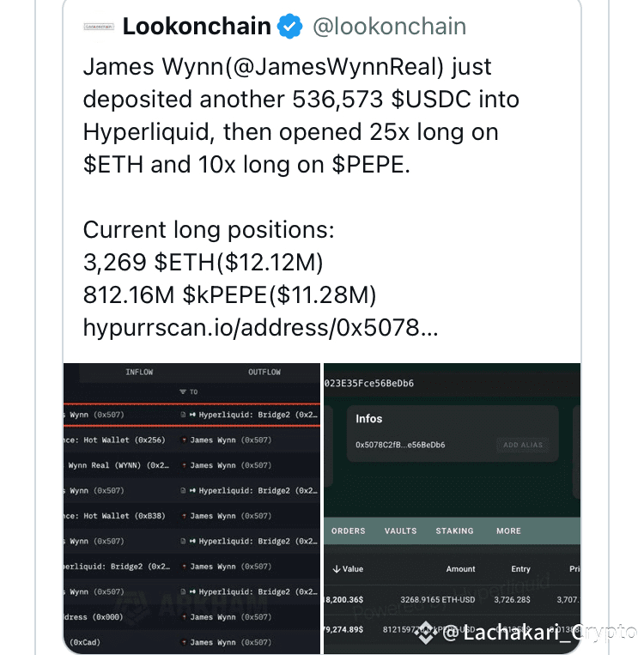Select the STAKING tab
Image resolution: width=644 pixels, height=655 pixels.
[x=454, y=531]
